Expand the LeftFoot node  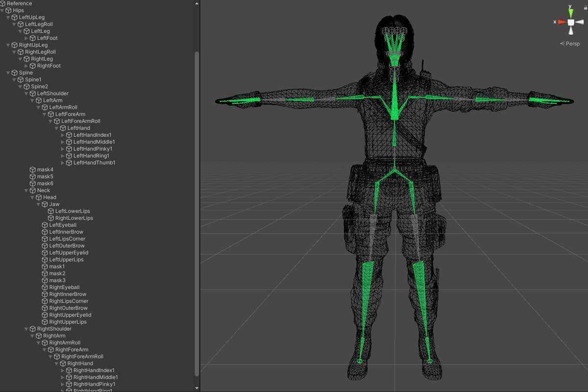click(26, 38)
